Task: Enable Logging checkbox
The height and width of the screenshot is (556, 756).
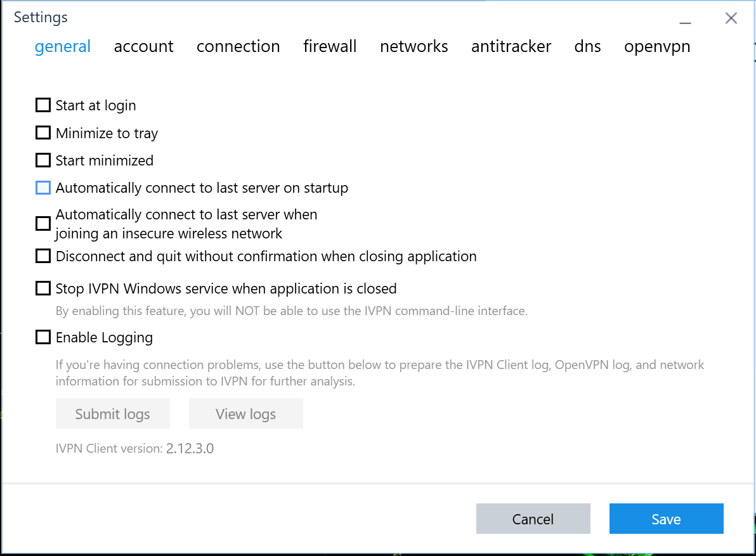Action: coord(42,337)
